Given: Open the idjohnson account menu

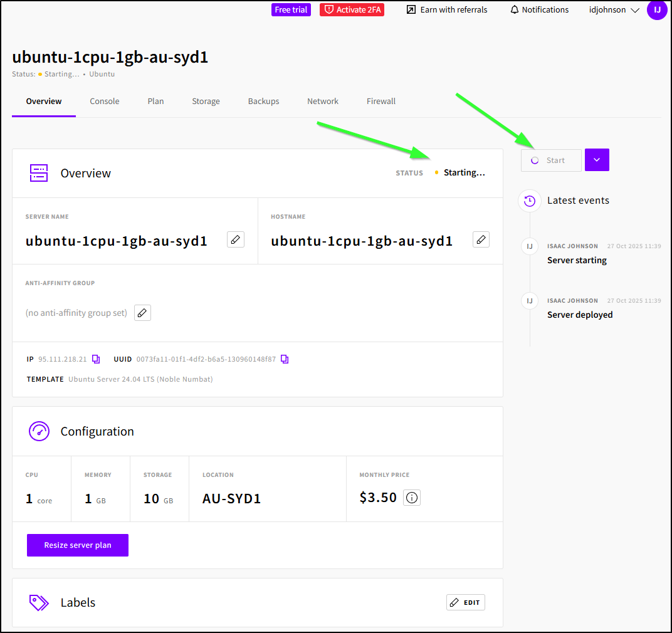Looking at the screenshot, I should [x=614, y=10].
